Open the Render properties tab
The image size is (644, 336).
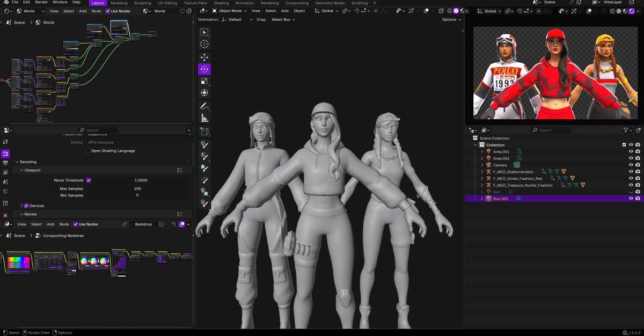click(x=5, y=154)
